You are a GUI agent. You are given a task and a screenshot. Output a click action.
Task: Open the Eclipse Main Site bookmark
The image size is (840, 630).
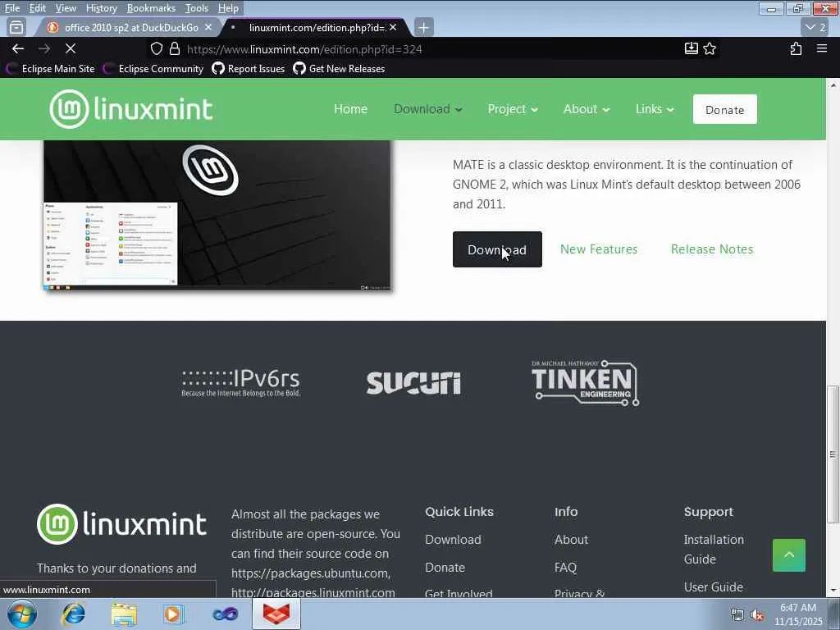click(50, 69)
